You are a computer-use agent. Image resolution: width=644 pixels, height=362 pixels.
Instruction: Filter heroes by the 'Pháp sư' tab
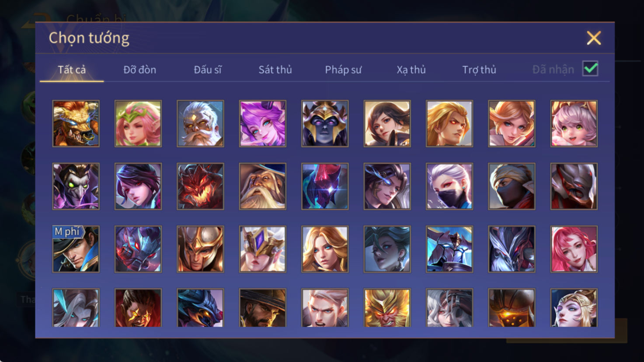pyautogui.click(x=343, y=70)
